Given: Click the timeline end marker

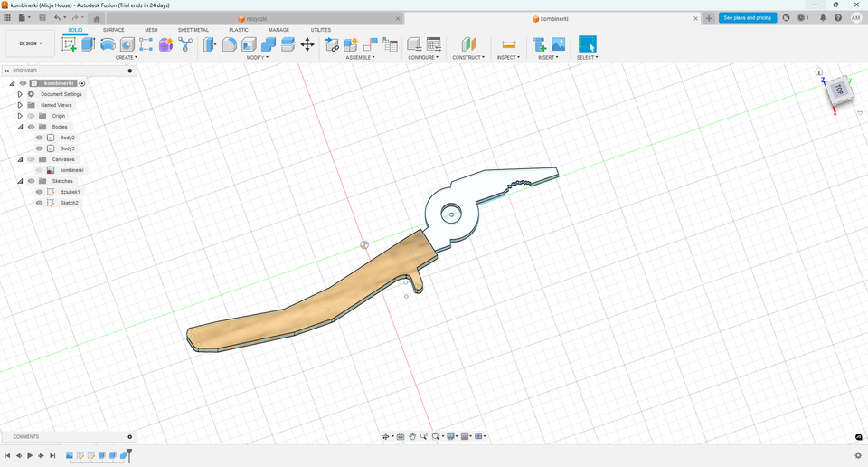Looking at the screenshot, I should coord(129,453).
